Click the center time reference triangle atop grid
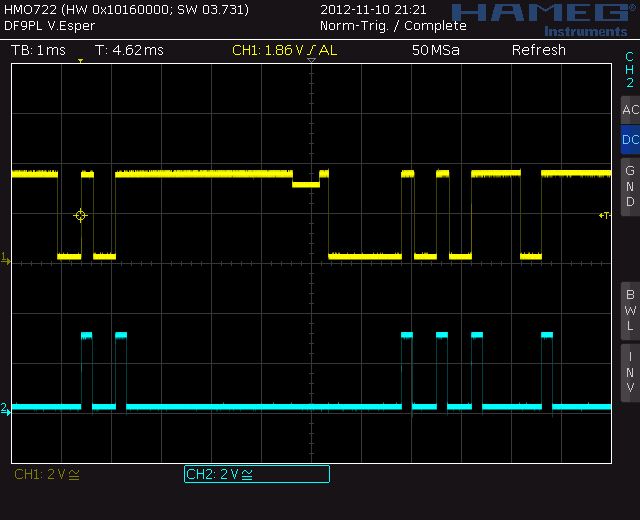The width and height of the screenshot is (640, 520). tap(311, 60)
